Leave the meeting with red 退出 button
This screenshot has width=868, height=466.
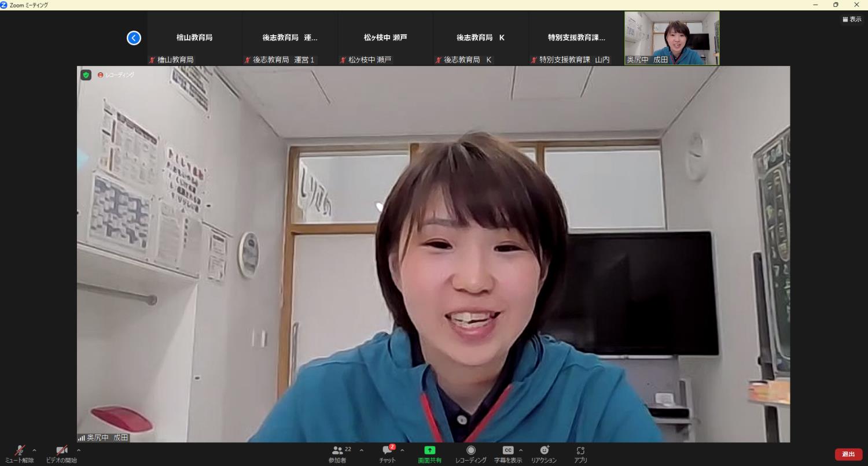pos(848,454)
